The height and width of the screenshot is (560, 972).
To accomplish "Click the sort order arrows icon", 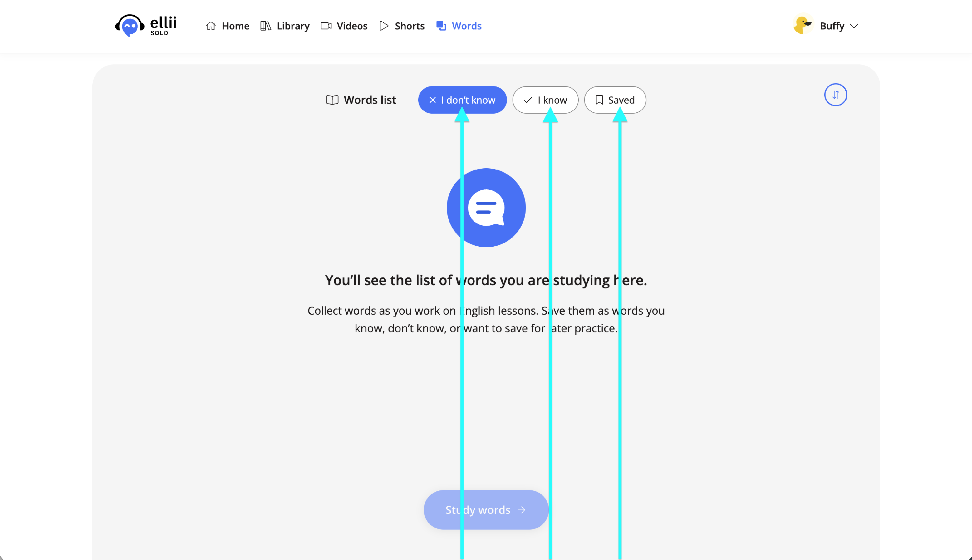I will click(835, 95).
